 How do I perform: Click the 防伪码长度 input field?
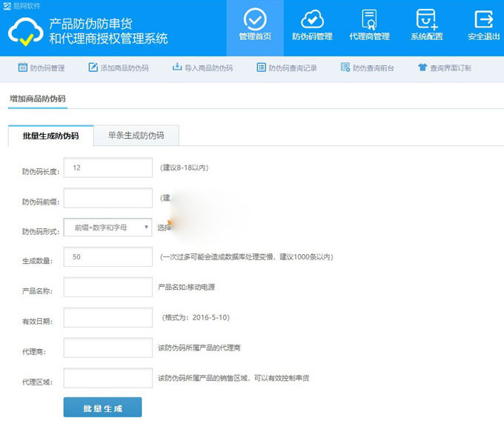[x=108, y=168]
